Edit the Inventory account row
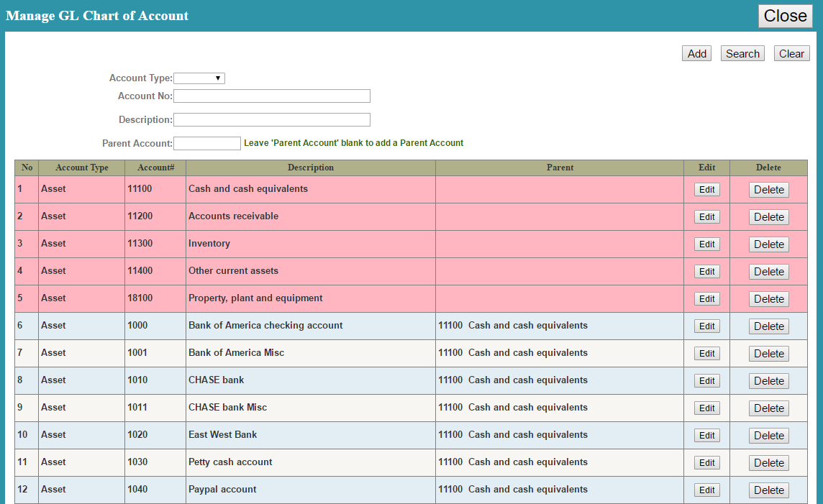The width and height of the screenshot is (823, 504). (706, 244)
